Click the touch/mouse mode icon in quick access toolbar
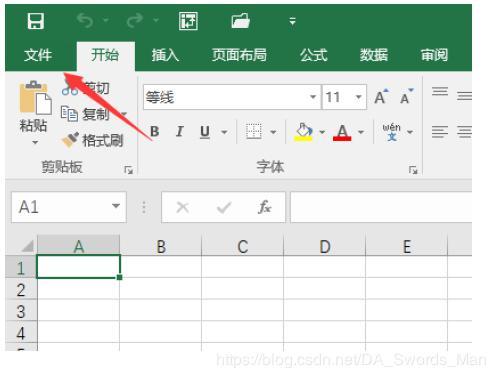Image resolution: width=495 pixels, height=378 pixels. coord(188,21)
